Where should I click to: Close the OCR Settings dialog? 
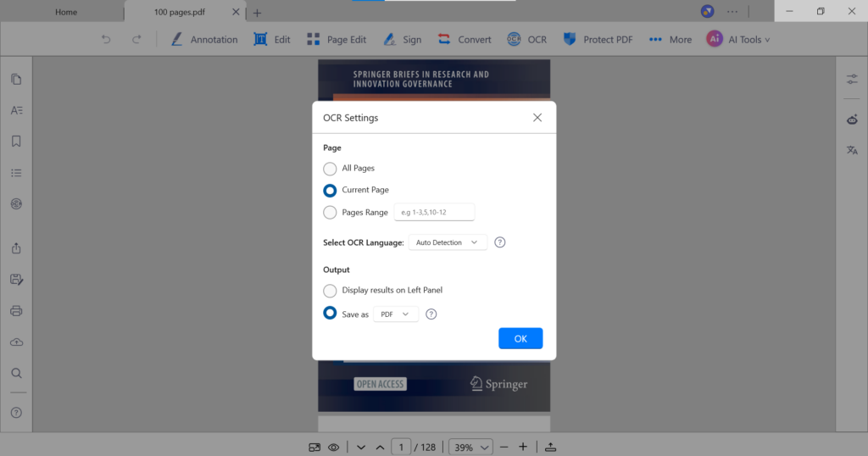click(537, 118)
